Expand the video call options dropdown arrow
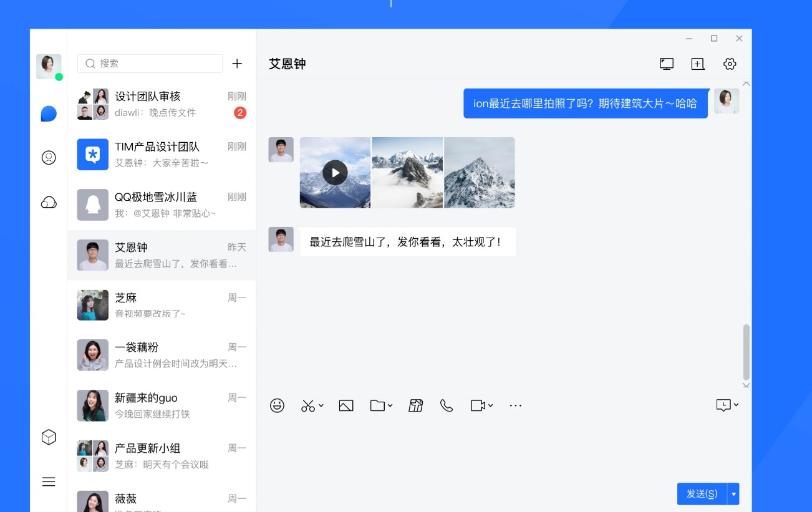 click(x=491, y=405)
